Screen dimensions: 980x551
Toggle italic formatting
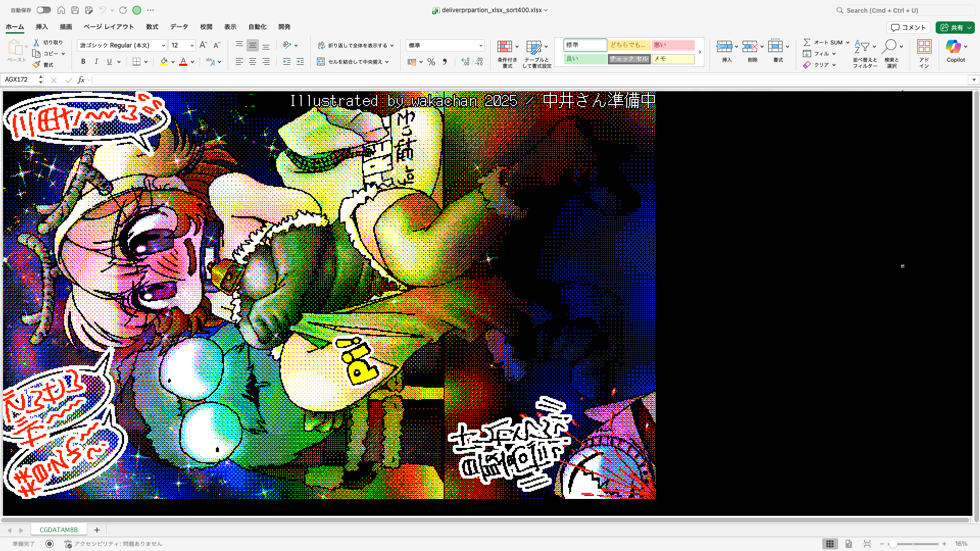coord(96,62)
